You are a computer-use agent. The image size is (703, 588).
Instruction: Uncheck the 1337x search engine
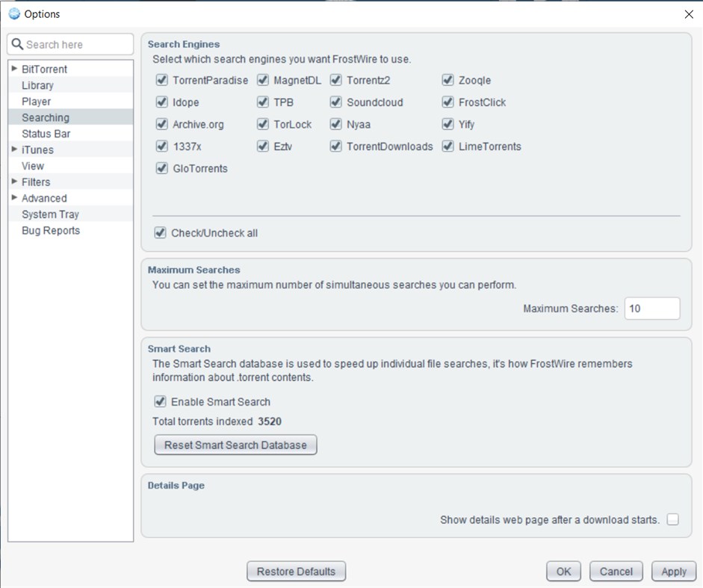[x=161, y=146]
